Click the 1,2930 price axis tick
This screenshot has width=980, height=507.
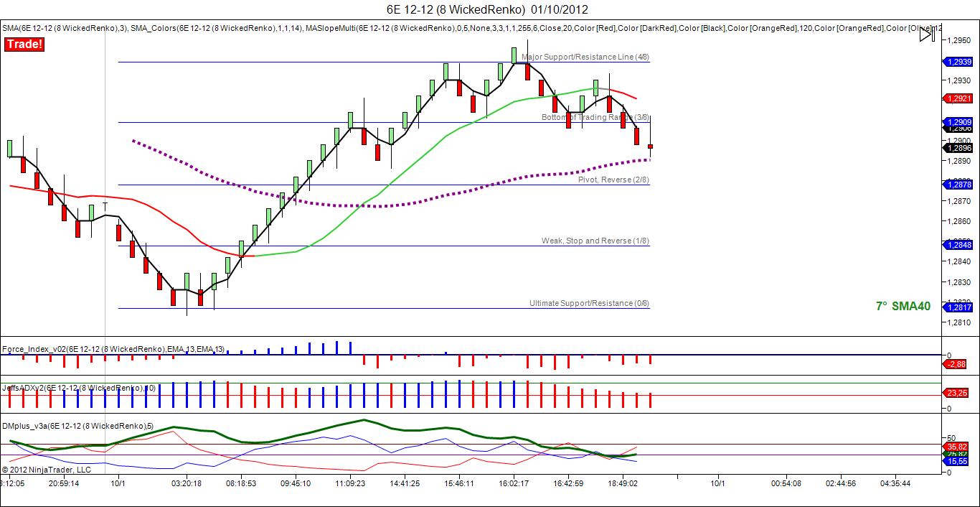click(959, 80)
